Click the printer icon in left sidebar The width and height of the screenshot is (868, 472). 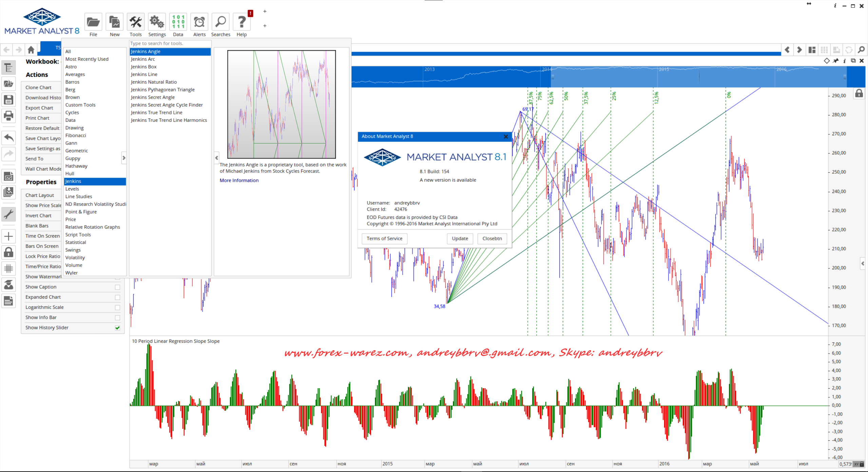tap(8, 116)
